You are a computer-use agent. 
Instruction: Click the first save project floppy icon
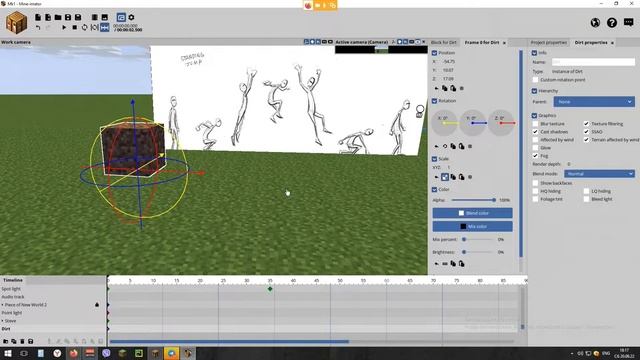pos(68,17)
